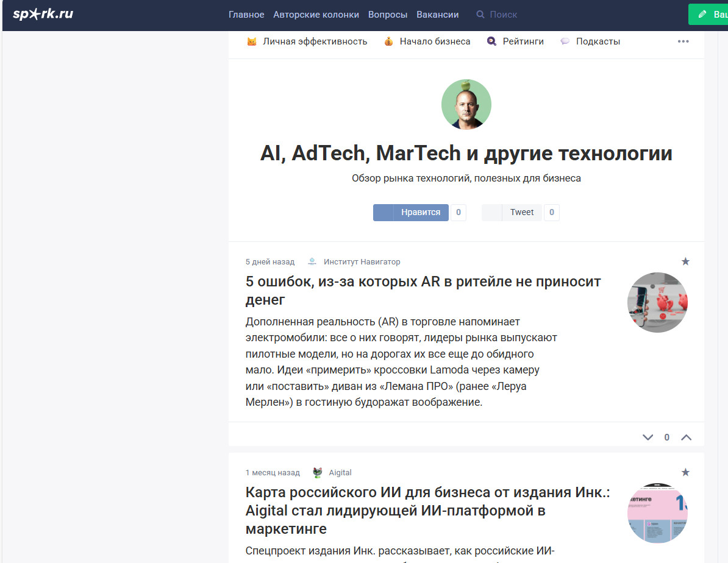Screen dimensions: 728x563
Task: Click the Нравится counter showing 0
Action: [x=459, y=212]
